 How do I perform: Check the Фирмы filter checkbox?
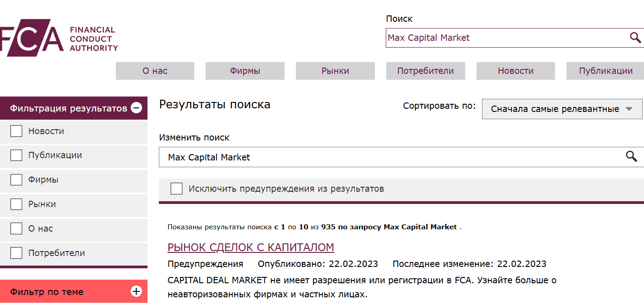pyautogui.click(x=16, y=179)
